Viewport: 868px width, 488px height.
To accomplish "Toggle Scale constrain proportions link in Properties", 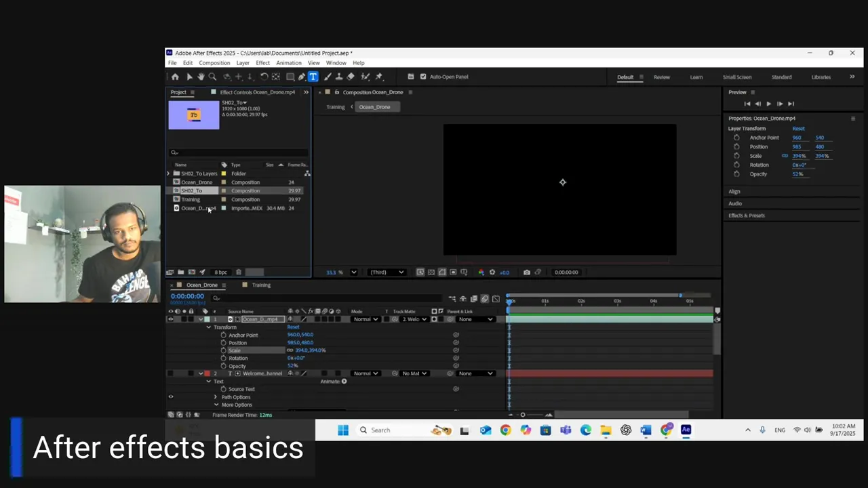I will coord(785,156).
